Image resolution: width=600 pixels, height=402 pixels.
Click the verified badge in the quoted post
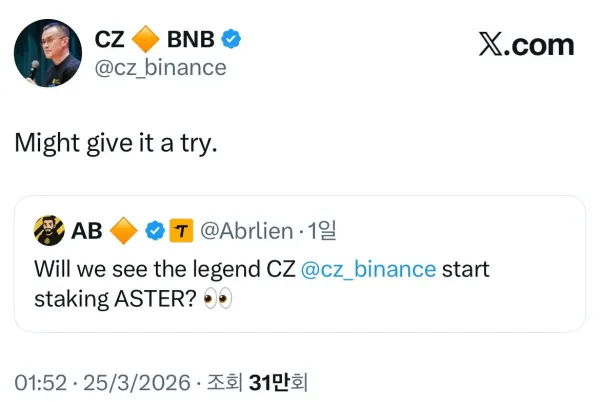155,231
